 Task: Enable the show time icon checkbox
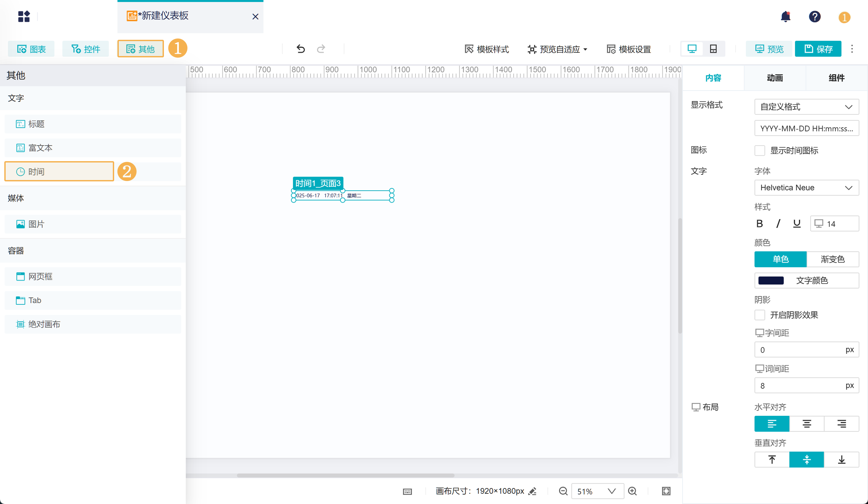(760, 151)
